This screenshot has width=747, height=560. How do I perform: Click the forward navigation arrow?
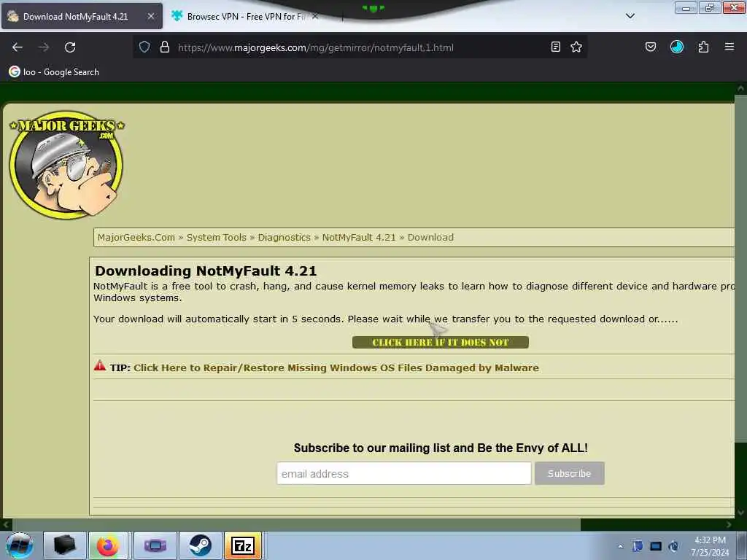click(44, 47)
